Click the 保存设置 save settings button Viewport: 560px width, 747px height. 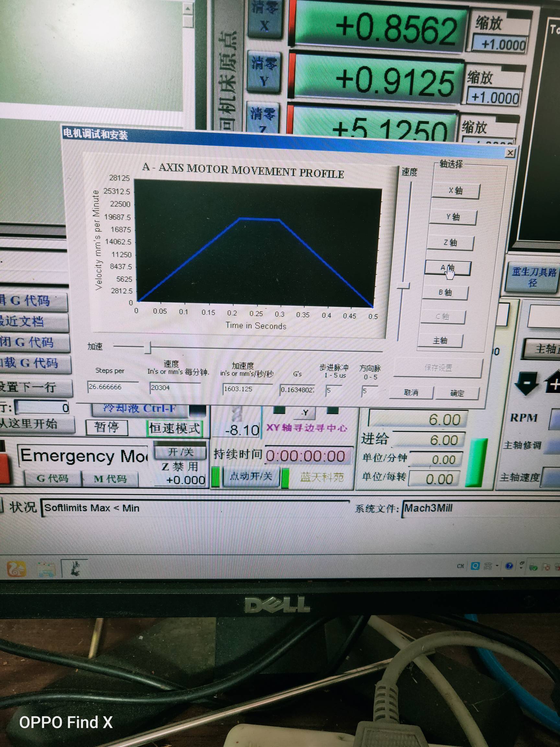pos(438,368)
